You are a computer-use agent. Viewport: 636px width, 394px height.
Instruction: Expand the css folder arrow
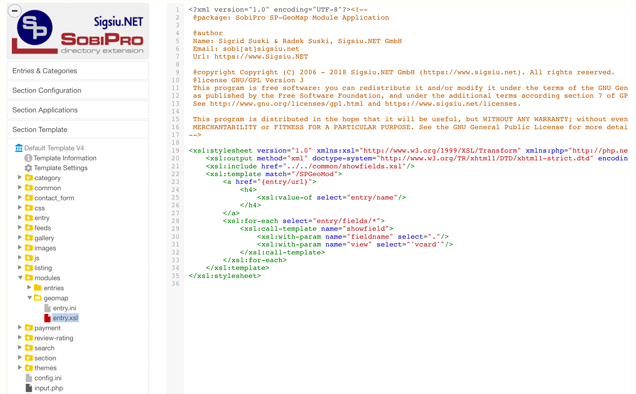19,207
